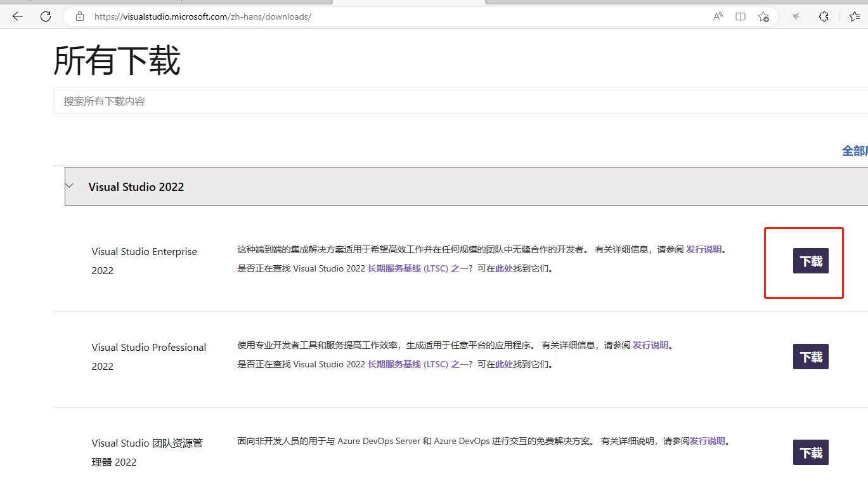Viewport: 868px width, 498px height.
Task: Open 发行说明 link for 团队资源管理器 2022
Action: click(707, 441)
